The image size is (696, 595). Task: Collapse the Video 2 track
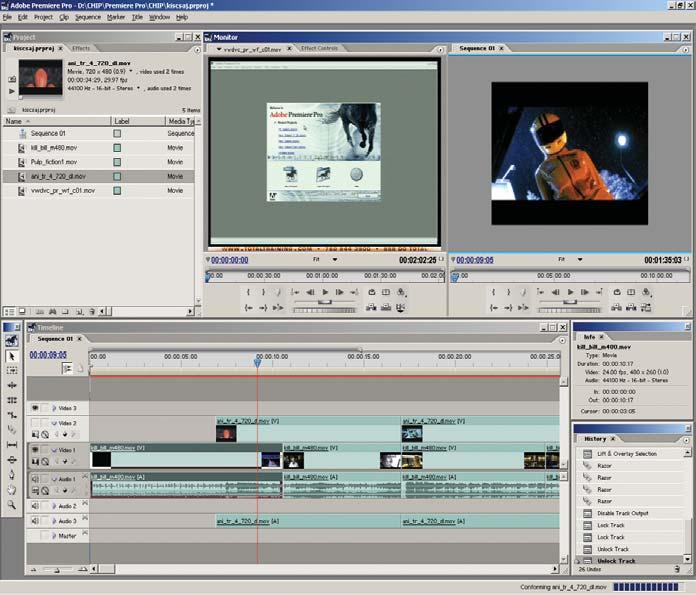54,423
